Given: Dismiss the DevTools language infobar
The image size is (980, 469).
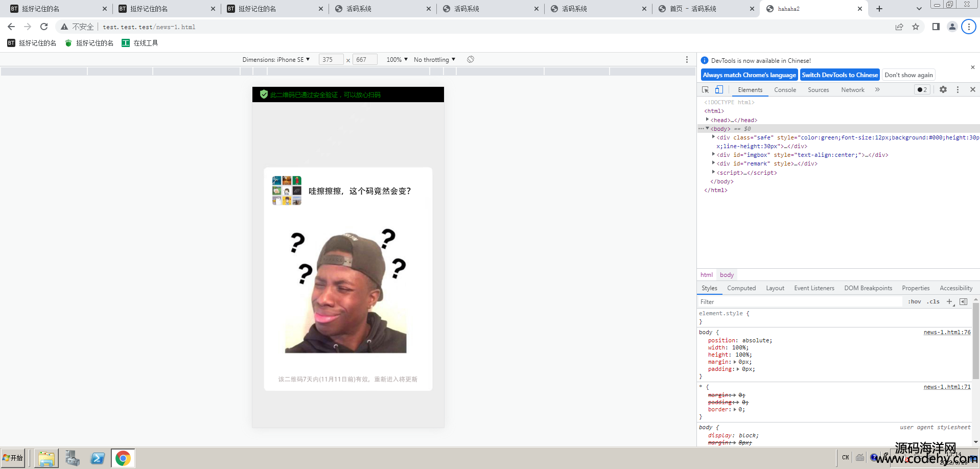Looking at the screenshot, I should coord(973,67).
